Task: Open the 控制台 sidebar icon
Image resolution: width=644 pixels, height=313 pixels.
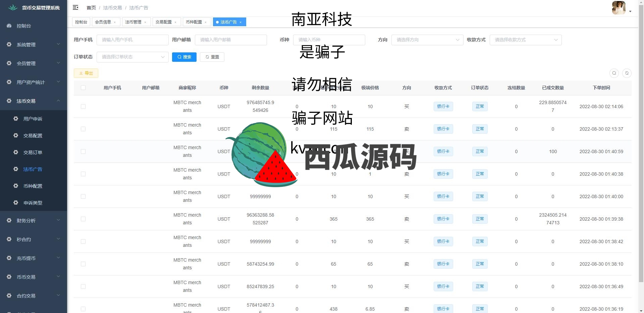Action: coord(9,26)
